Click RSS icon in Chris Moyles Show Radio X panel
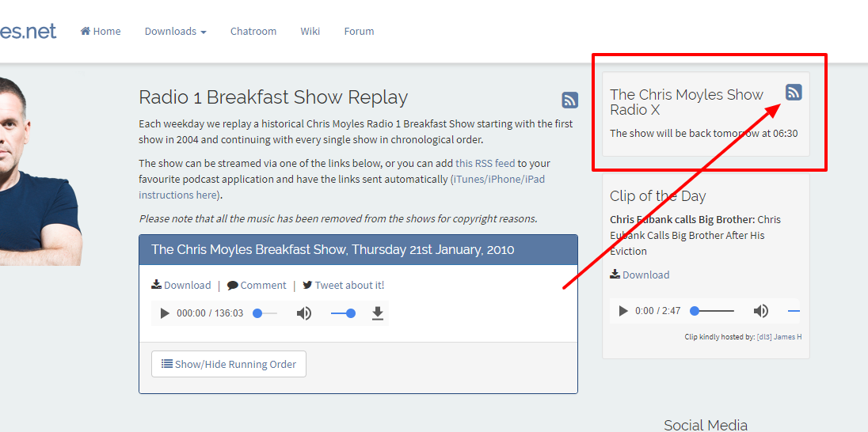The height and width of the screenshot is (432, 868). 794,93
